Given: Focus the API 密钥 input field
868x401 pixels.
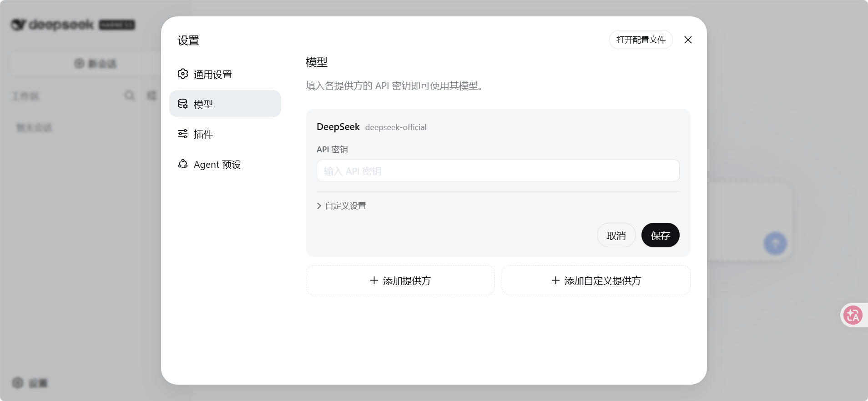Looking at the screenshot, I should click(x=498, y=170).
